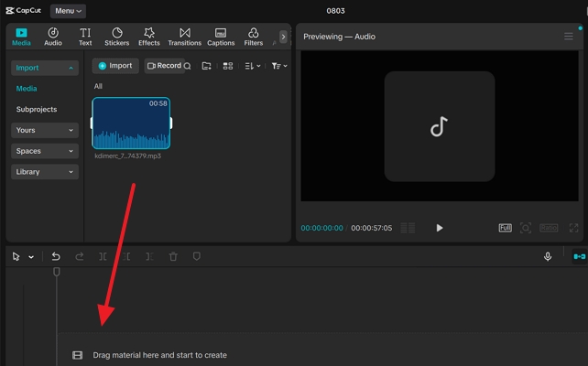
Task: Open the Text tab
Action: point(85,37)
